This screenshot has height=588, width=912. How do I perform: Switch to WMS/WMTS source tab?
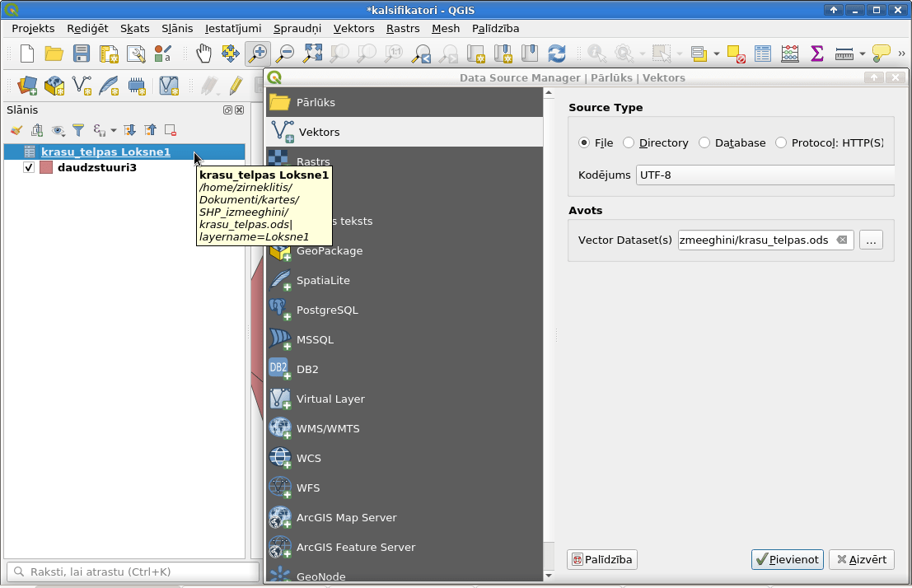[x=405, y=428]
